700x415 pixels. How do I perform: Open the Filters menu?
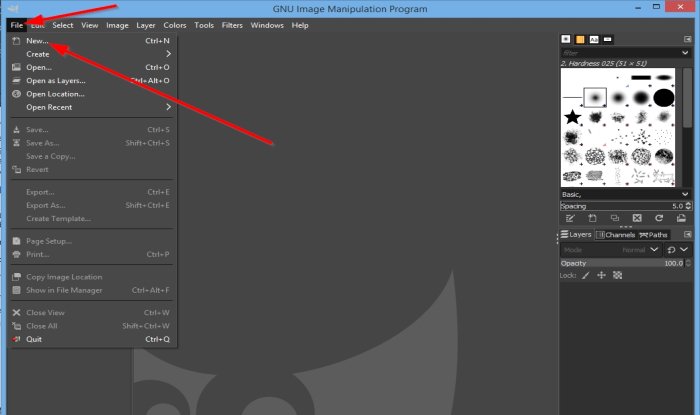[x=232, y=25]
